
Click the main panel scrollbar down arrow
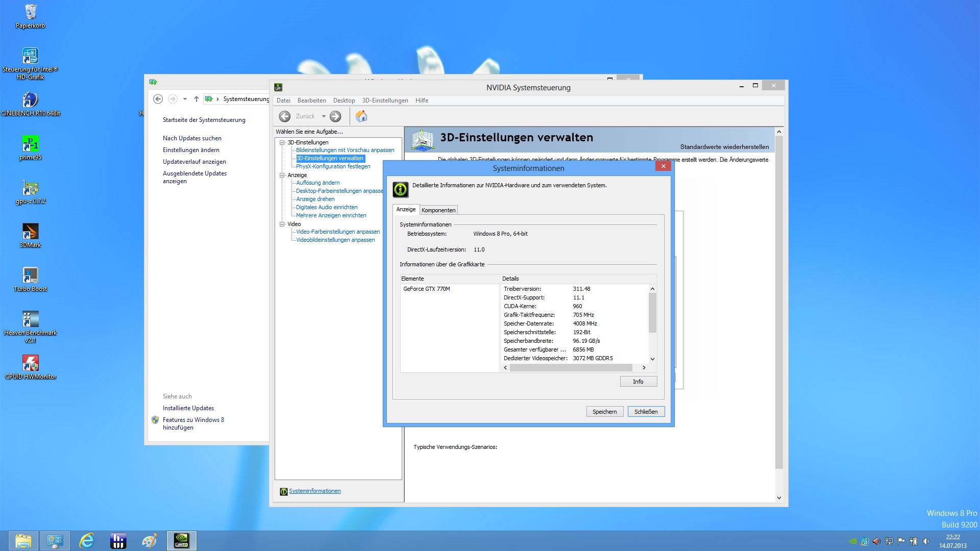click(x=779, y=498)
